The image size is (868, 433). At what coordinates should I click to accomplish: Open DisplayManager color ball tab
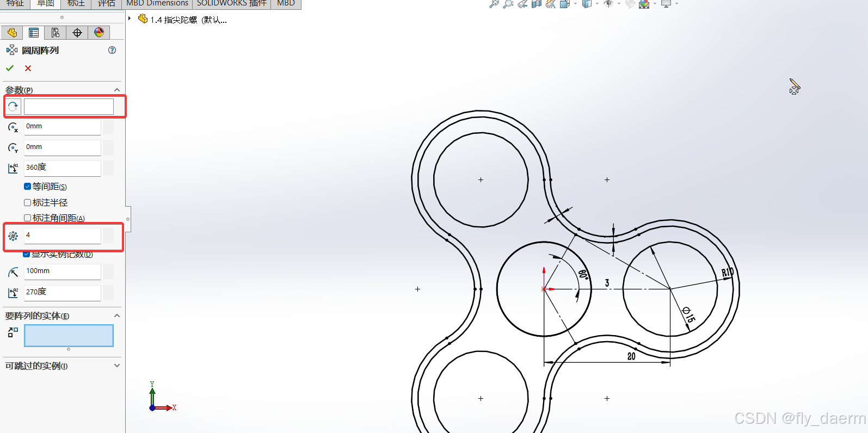coord(99,33)
